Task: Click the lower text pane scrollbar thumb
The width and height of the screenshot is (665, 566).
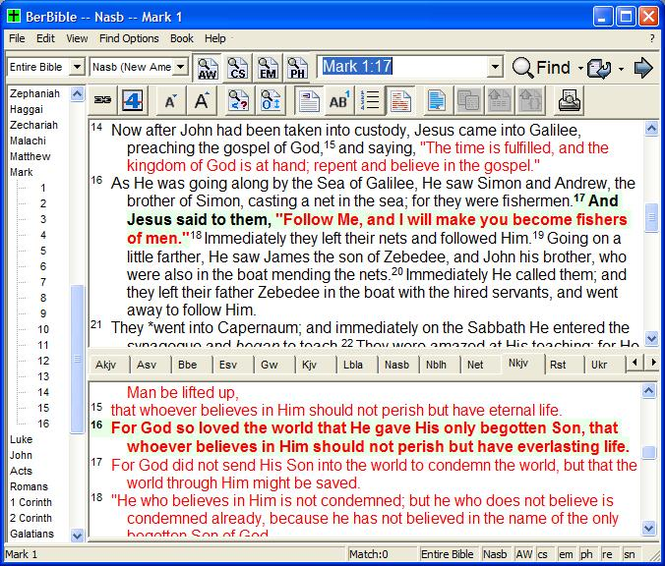Action: [x=649, y=452]
